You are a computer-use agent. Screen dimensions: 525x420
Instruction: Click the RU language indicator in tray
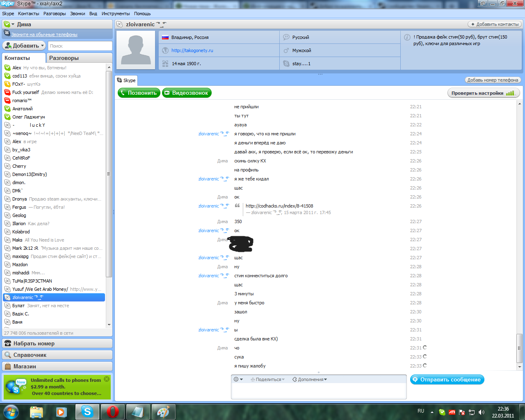(421, 411)
